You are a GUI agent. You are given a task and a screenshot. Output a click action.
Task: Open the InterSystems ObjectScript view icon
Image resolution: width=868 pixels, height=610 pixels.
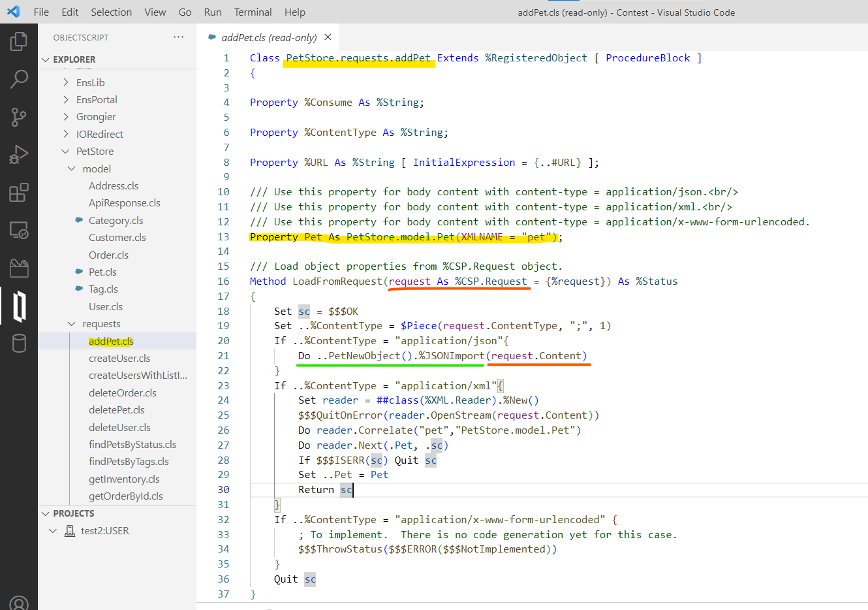19,306
